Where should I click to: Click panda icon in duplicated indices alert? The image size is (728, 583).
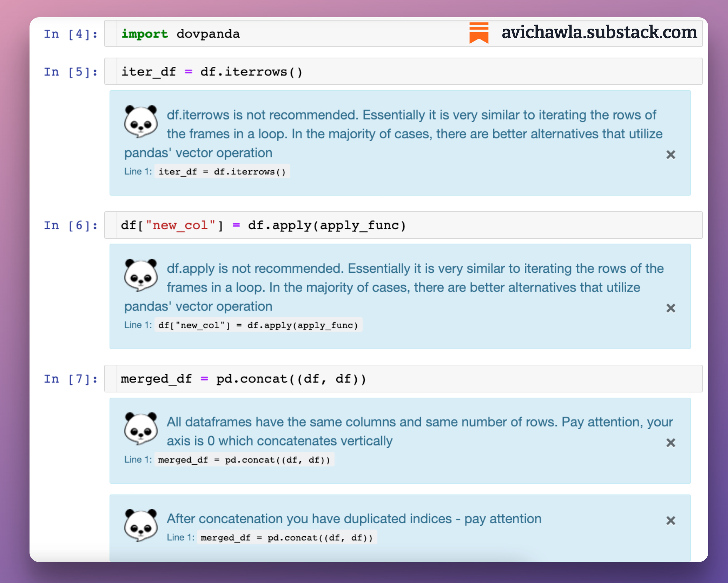pyautogui.click(x=140, y=525)
